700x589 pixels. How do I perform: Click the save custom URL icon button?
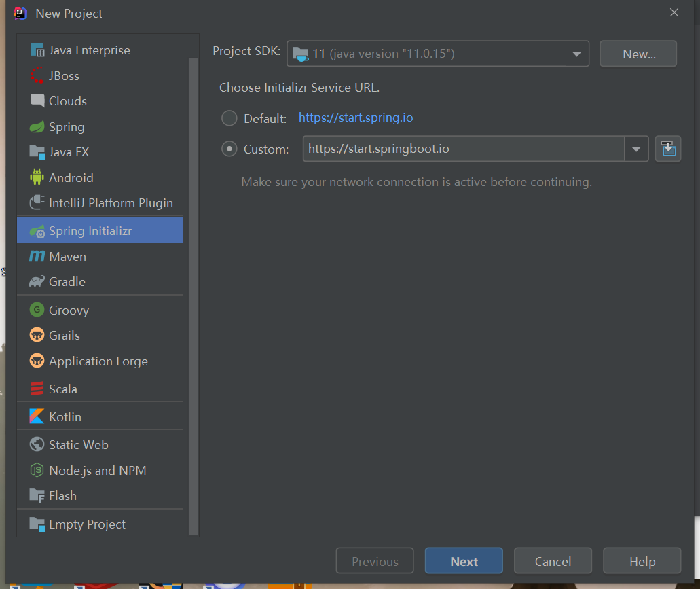(667, 149)
